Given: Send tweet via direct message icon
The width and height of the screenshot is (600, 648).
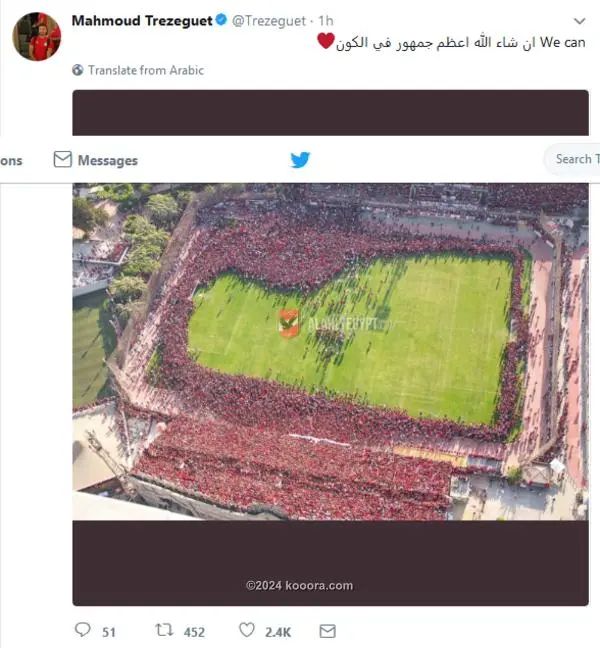Looking at the screenshot, I should [328, 631].
